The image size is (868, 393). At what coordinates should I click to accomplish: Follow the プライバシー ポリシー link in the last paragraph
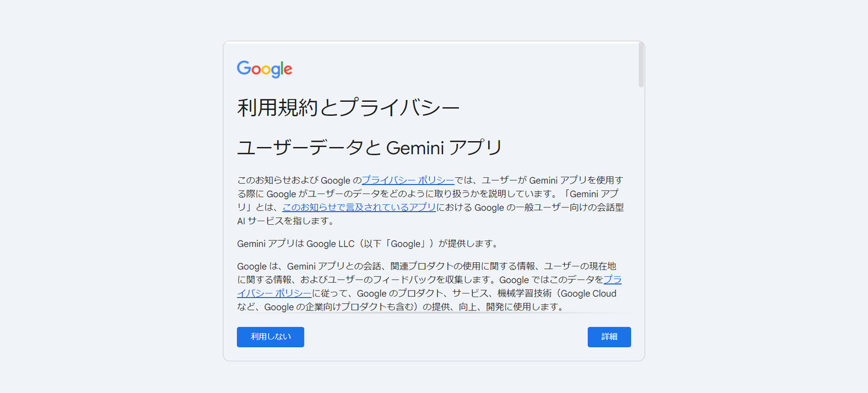(275, 294)
